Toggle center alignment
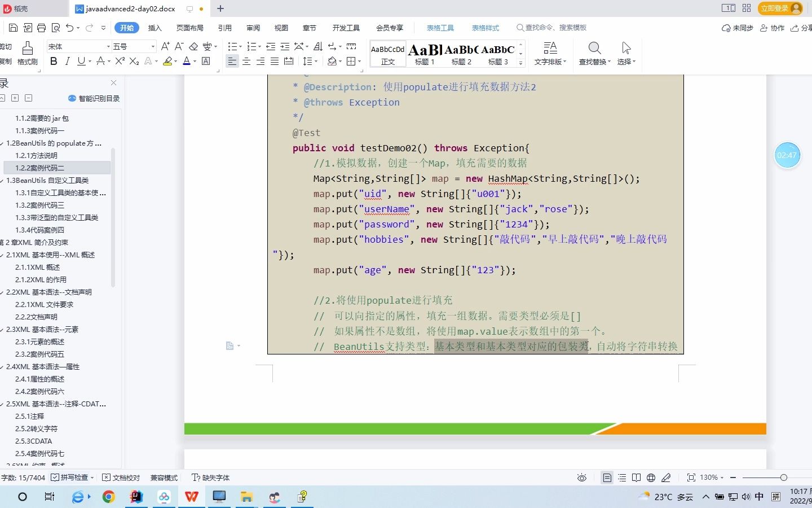 tap(246, 61)
